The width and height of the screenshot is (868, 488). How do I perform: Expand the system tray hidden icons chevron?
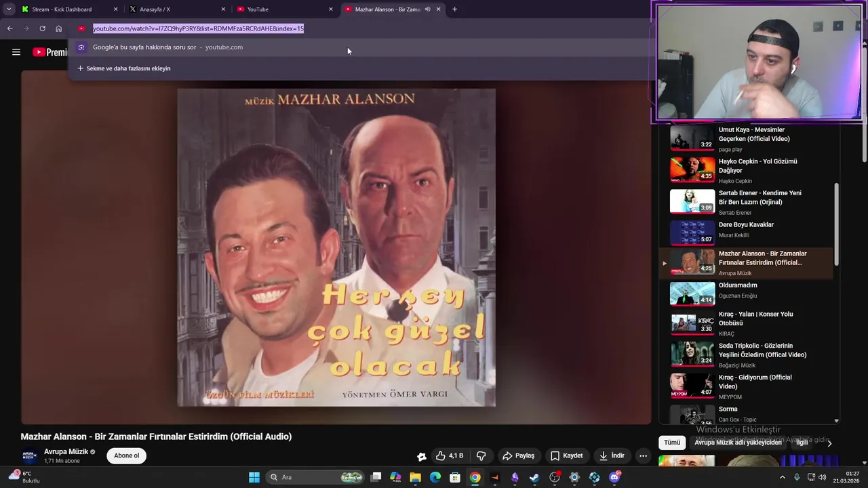click(x=782, y=477)
